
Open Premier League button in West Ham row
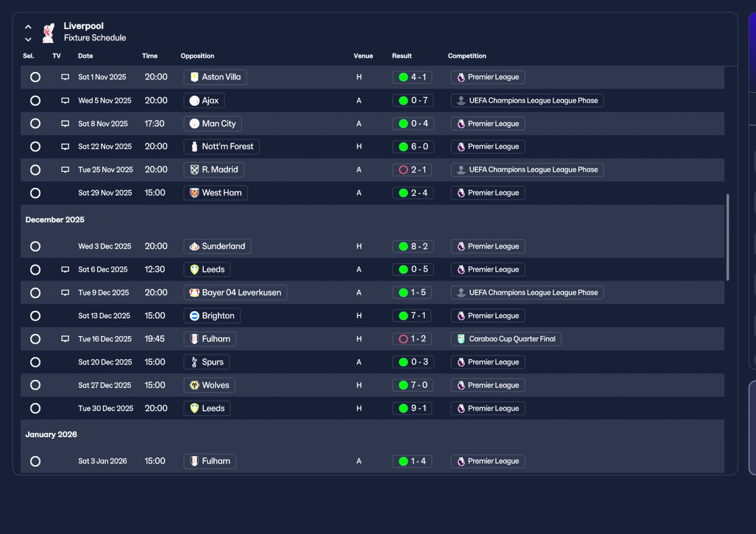(488, 193)
